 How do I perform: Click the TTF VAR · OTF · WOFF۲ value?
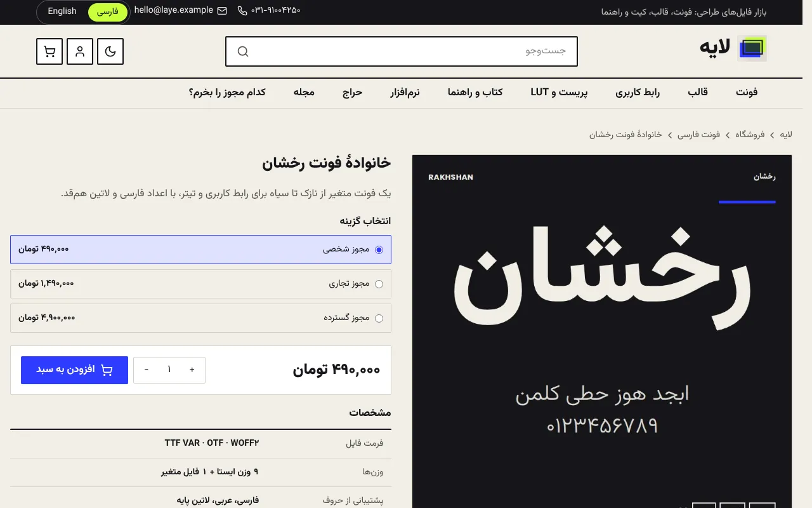[x=212, y=443]
